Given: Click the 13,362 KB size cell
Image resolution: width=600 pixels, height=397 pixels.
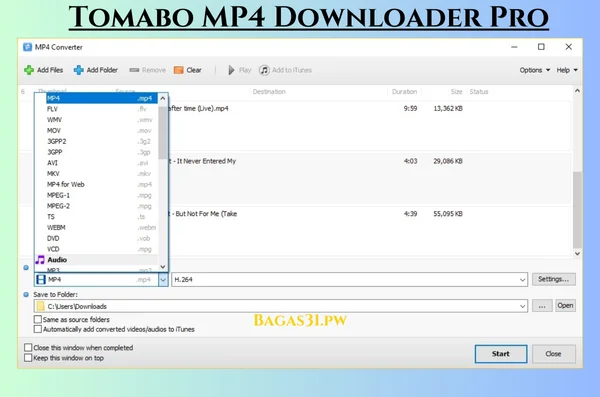Looking at the screenshot, I should 448,109.
